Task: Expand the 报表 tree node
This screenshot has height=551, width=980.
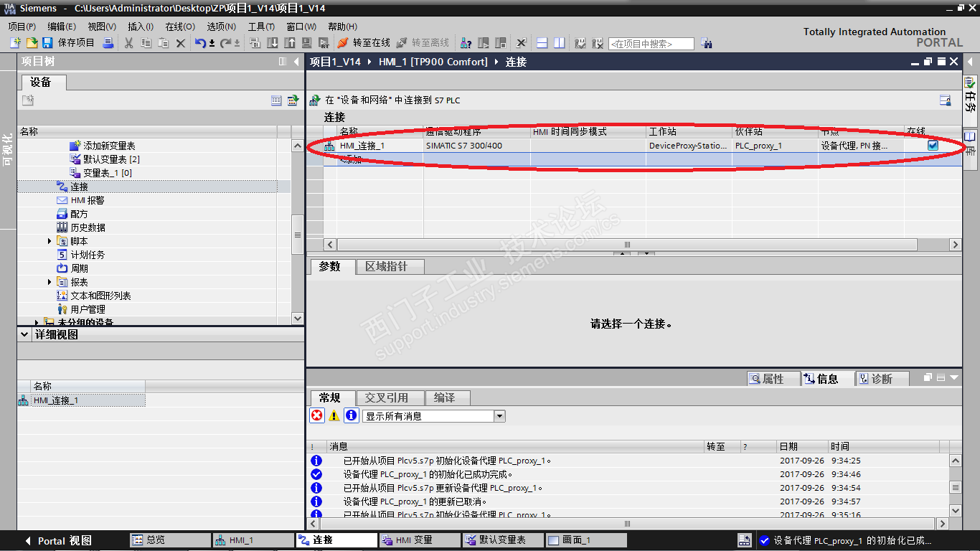Action: click(x=50, y=282)
